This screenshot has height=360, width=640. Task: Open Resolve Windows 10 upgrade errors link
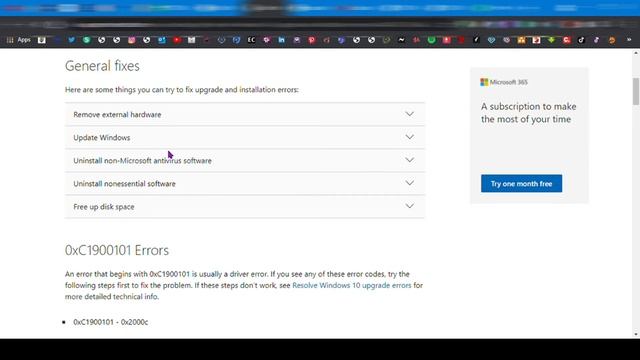pyautogui.click(x=351, y=285)
